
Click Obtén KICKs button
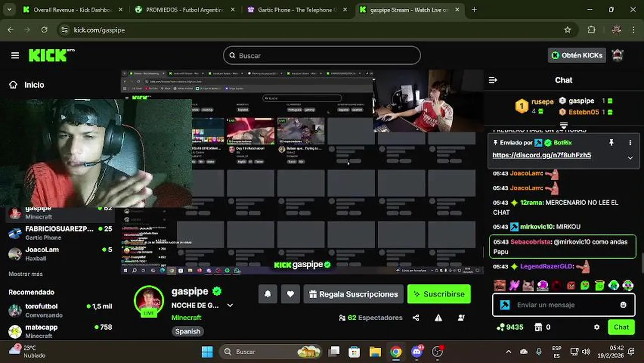(x=576, y=55)
